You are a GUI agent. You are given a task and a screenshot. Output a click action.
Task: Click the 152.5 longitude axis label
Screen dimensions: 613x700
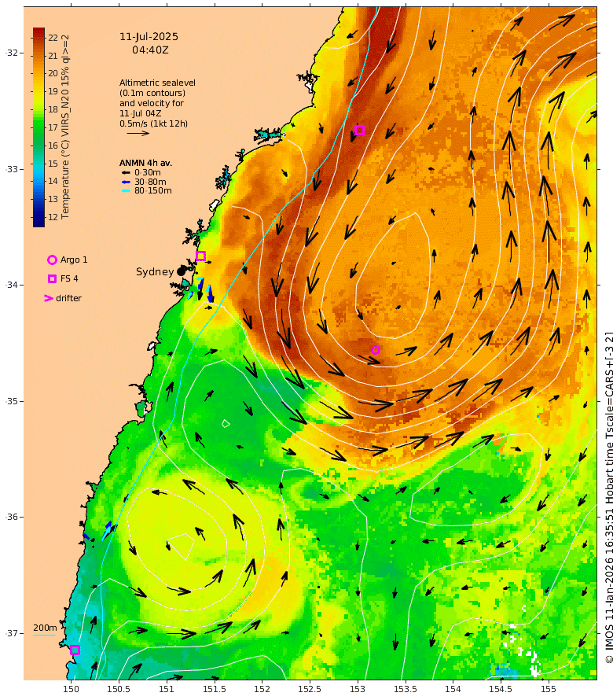310,689
